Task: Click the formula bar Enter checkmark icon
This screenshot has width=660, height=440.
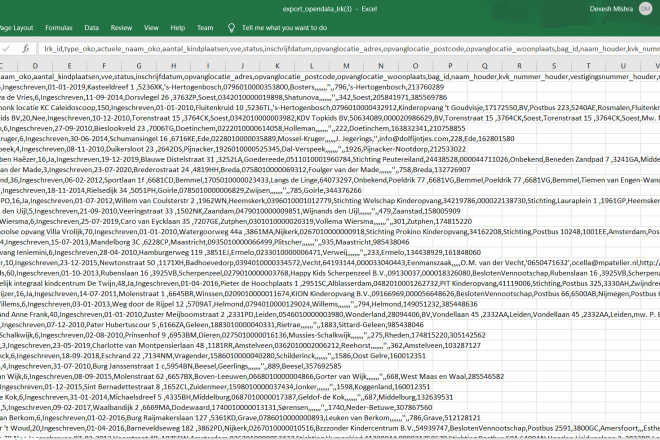Action: (6, 49)
